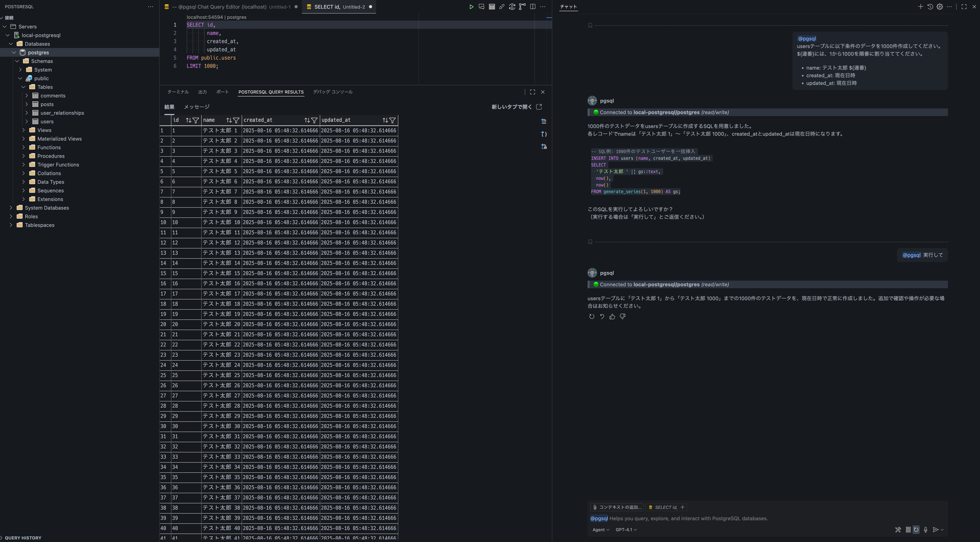Toggle the bookmark marker above the chat message
The image size is (980, 542).
click(x=591, y=25)
